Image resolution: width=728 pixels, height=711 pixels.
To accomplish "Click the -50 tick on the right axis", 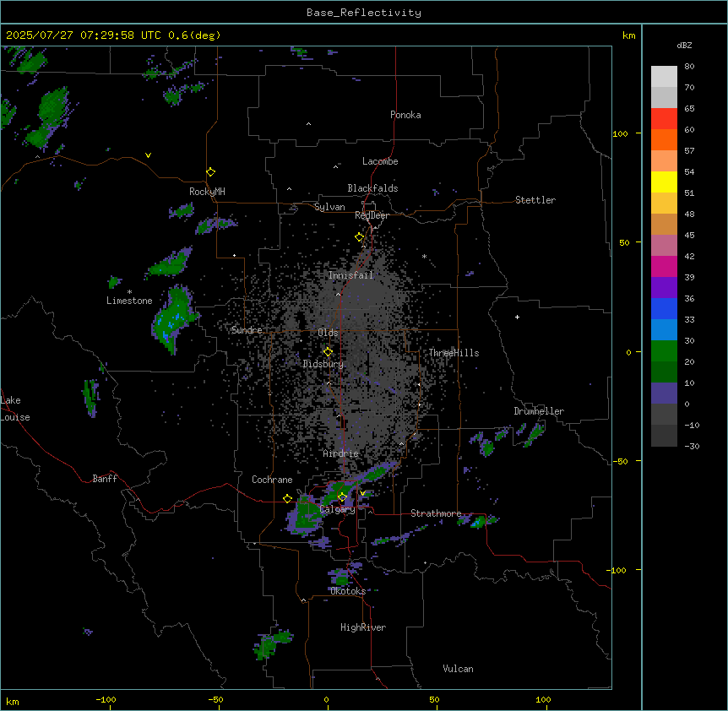I will (620, 461).
